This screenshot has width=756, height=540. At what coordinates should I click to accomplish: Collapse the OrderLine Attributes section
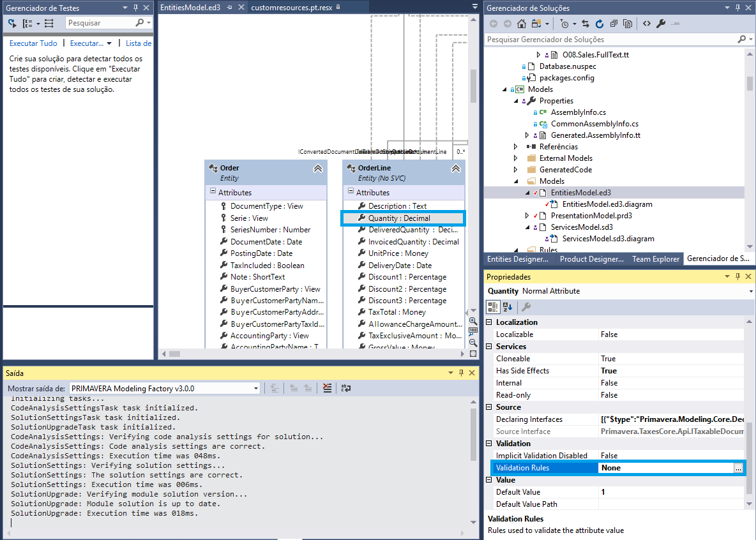pos(351,191)
